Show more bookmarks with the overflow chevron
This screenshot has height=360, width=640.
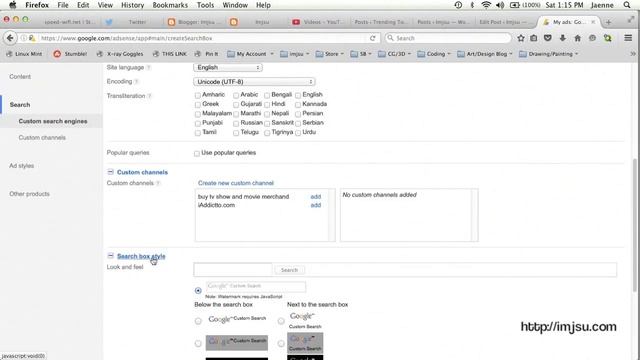click(633, 54)
